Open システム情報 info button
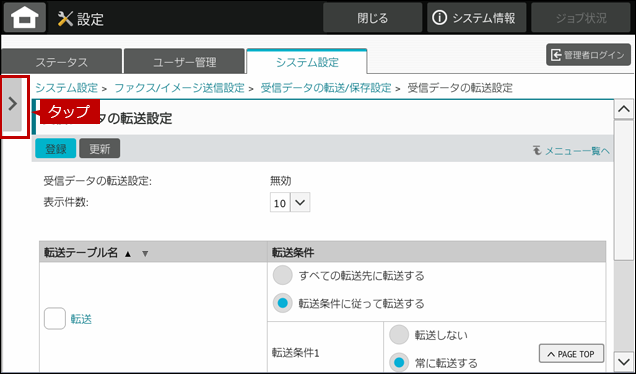This screenshot has width=636, height=374. tap(476, 18)
